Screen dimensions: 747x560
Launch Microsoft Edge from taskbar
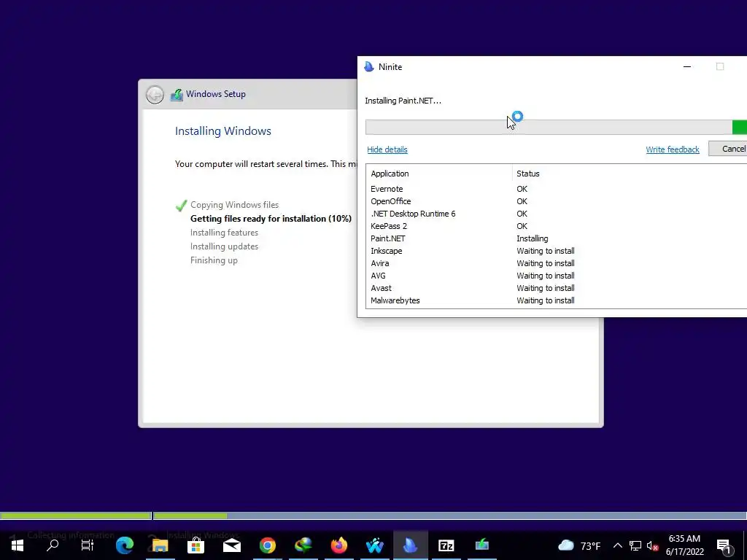click(x=124, y=545)
